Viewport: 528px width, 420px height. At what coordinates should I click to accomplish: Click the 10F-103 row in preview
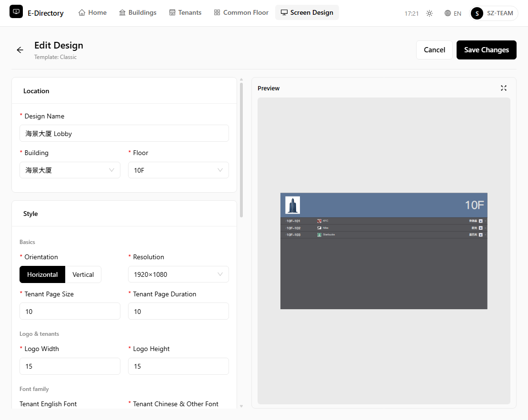coord(384,235)
